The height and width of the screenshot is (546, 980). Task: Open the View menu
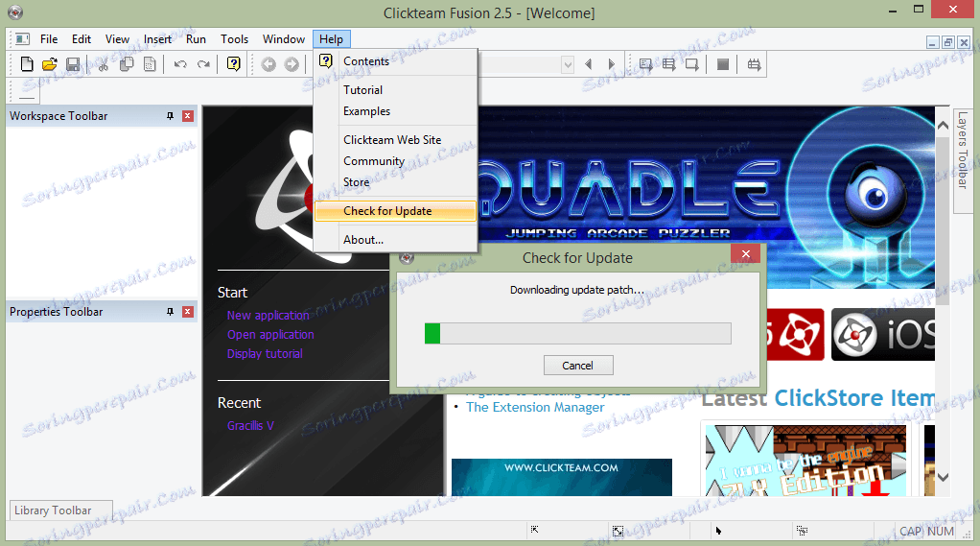pos(118,38)
